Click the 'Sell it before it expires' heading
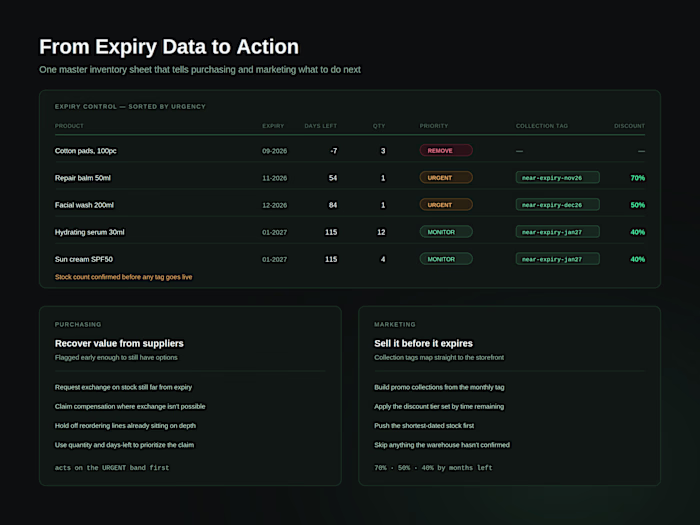Viewport: 700px width, 525px height. tap(423, 343)
